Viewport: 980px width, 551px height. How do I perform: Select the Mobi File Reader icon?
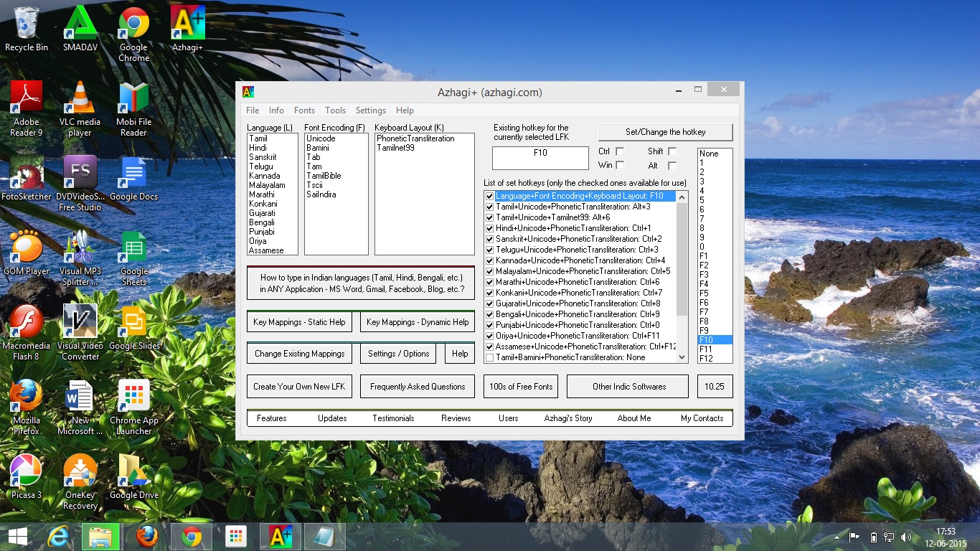(x=133, y=109)
